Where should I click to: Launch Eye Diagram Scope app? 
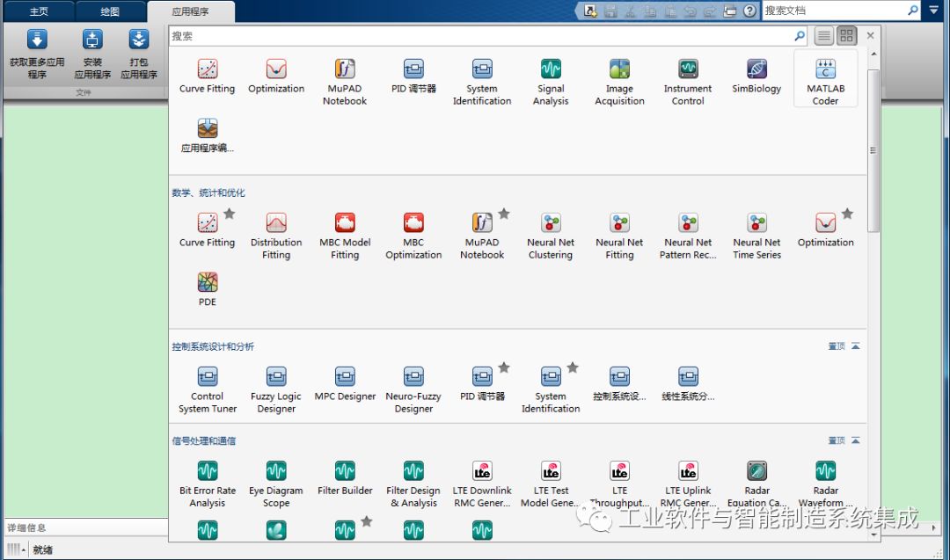click(276, 484)
